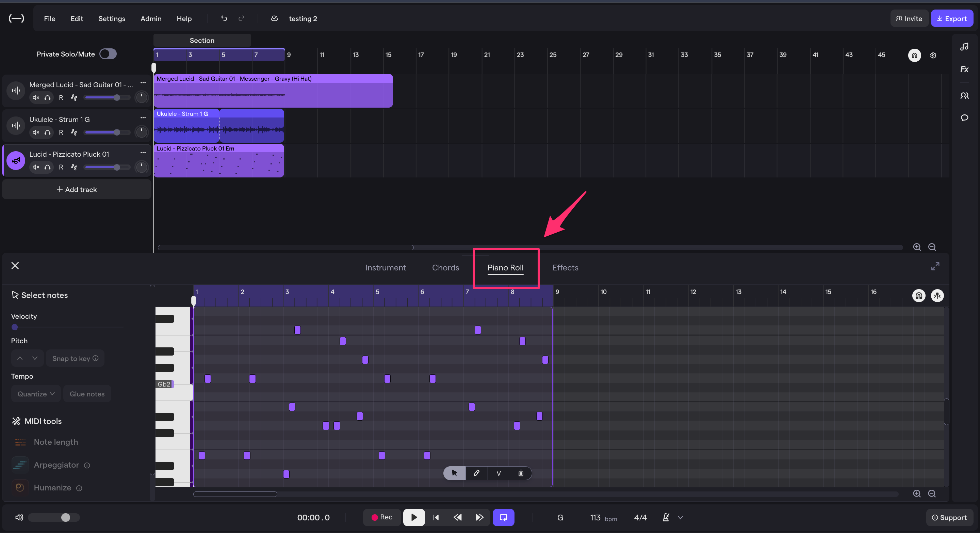Select the velocity (V) tool in the piano roll

coord(499,473)
